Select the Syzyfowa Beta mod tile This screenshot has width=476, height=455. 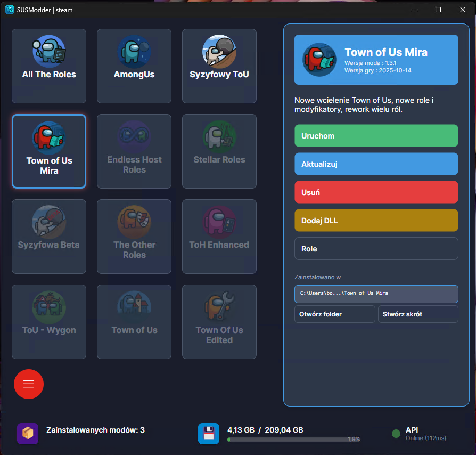49,237
